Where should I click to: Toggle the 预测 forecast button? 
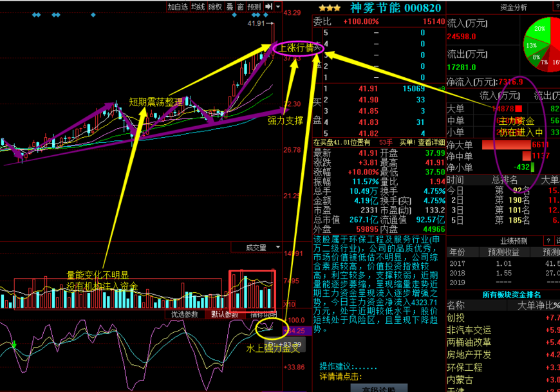tap(254, 7)
